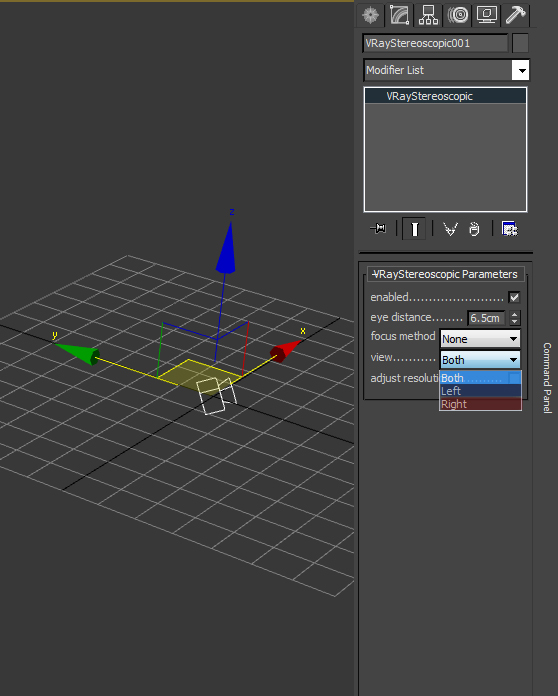Click the Pin Stack icon

click(378, 229)
